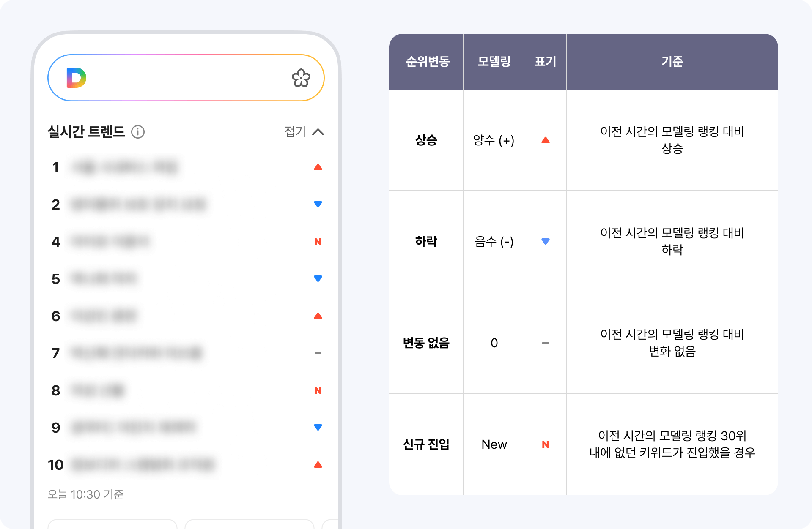This screenshot has height=529, width=812.
Task: Click the blue fall arrow beside rank 5
Action: 318,278
